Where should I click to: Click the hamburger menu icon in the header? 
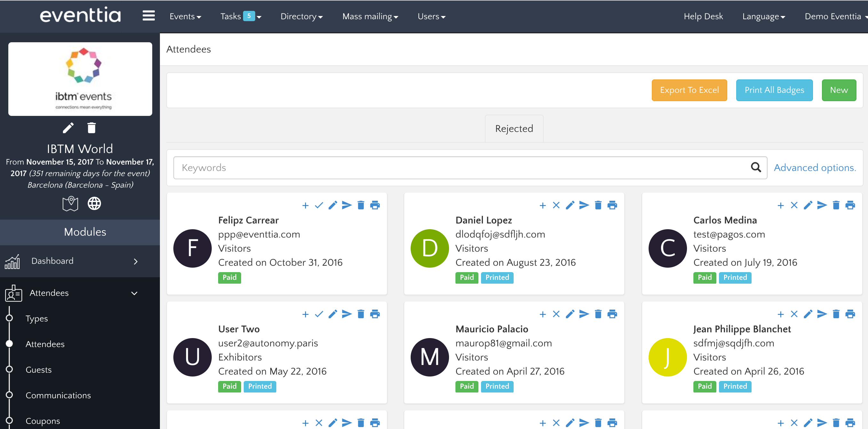(x=148, y=16)
